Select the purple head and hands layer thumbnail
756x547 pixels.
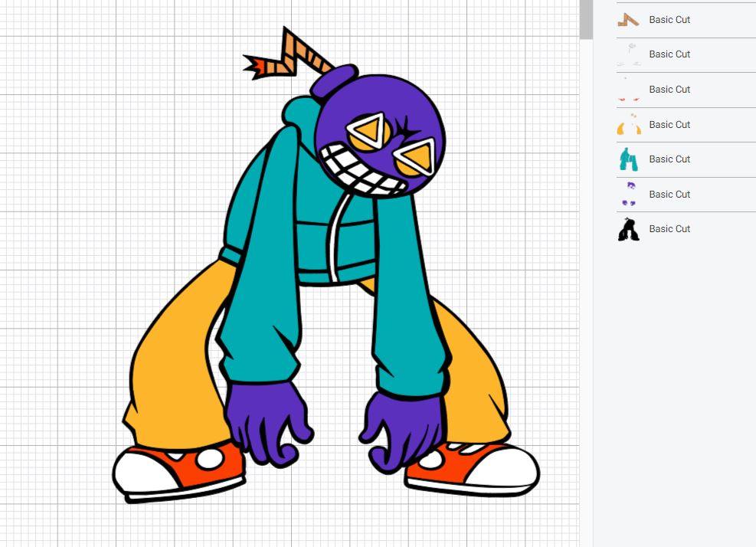(628, 194)
